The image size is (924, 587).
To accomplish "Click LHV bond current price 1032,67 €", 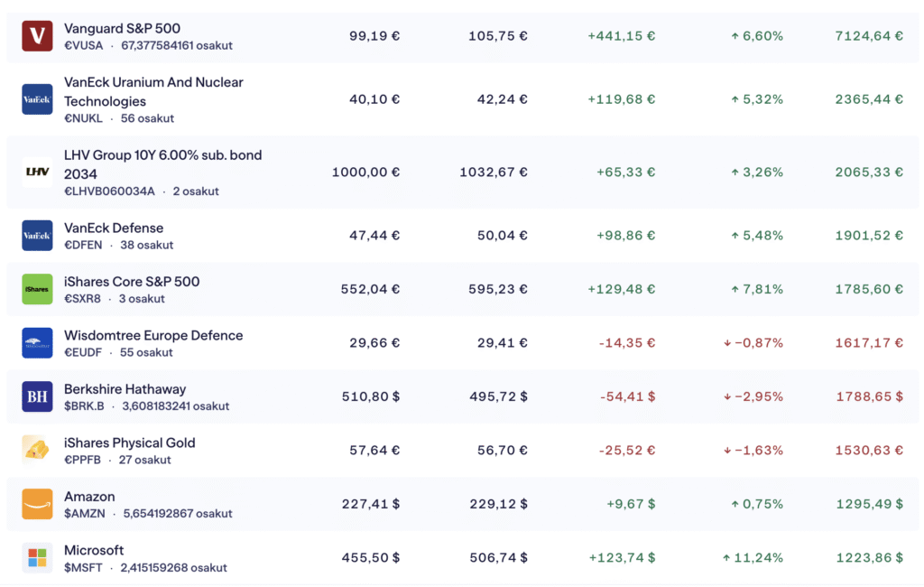I will coord(494,172).
